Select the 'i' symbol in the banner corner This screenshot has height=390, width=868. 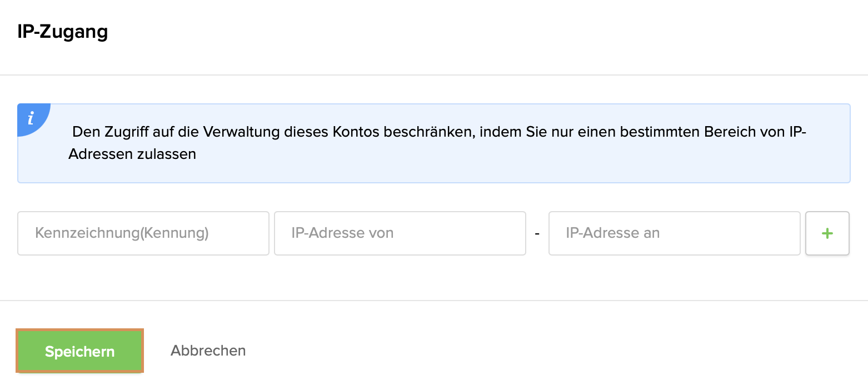click(x=32, y=117)
